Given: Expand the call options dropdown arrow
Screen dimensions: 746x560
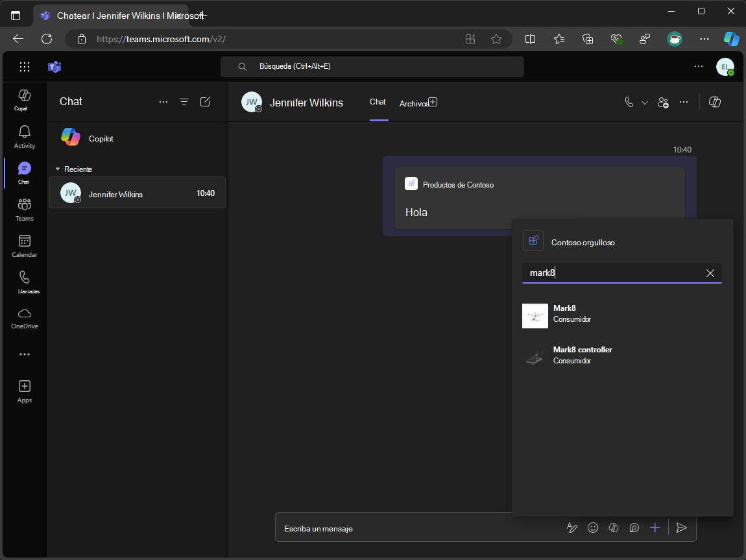Looking at the screenshot, I should 645,103.
